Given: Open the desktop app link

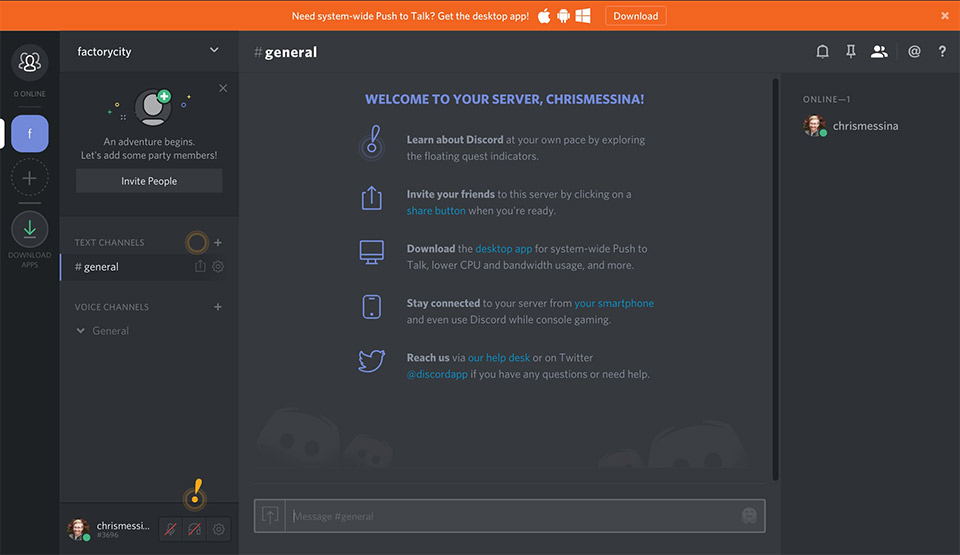Looking at the screenshot, I should [503, 249].
